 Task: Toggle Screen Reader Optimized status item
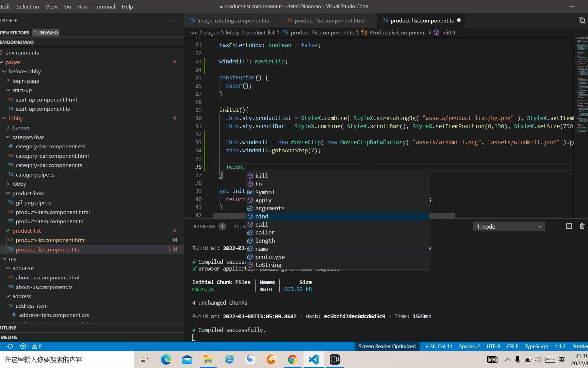pyautogui.click(x=387, y=346)
